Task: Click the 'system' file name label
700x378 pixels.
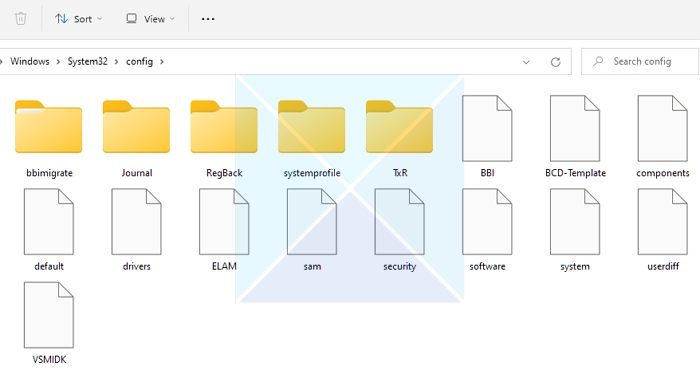Action: pos(575,266)
